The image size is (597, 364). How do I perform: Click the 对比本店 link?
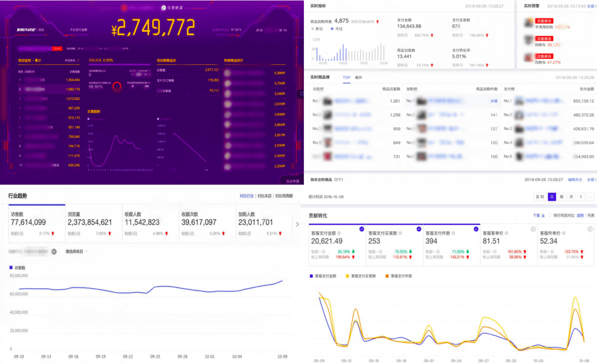(x=264, y=196)
